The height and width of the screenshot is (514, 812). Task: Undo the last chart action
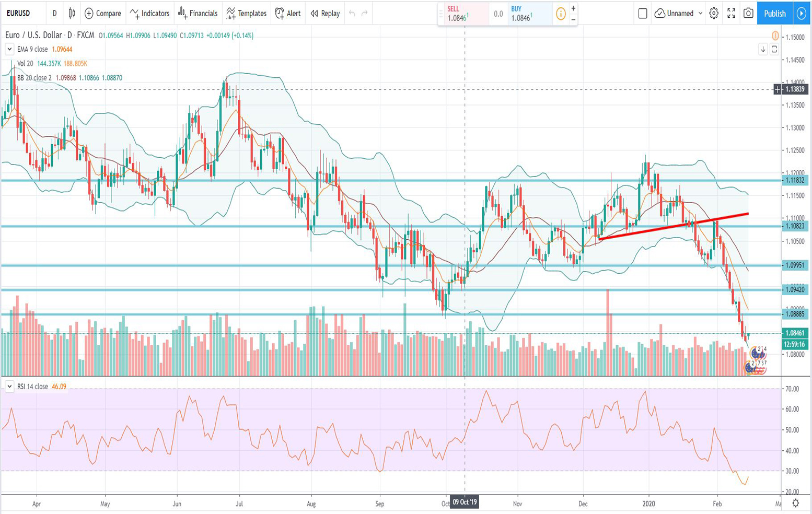point(352,14)
